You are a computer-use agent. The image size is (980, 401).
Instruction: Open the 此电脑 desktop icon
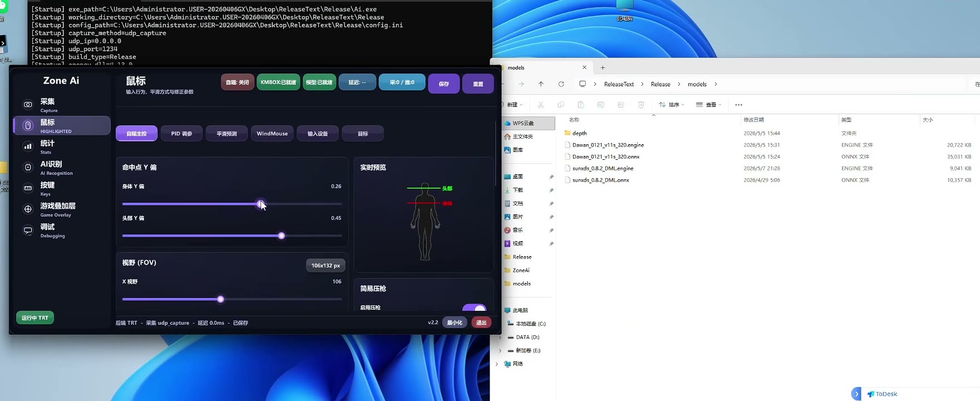(625, 10)
